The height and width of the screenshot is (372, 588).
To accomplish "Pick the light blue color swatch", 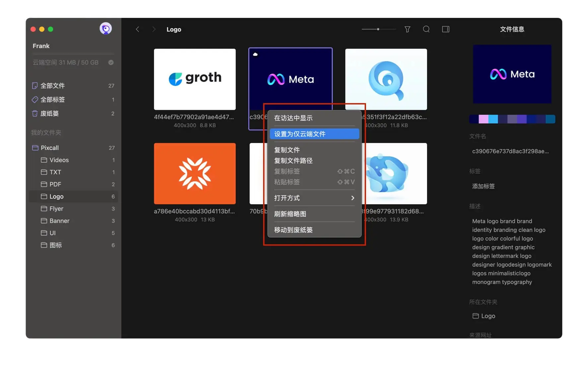I will [x=493, y=119].
